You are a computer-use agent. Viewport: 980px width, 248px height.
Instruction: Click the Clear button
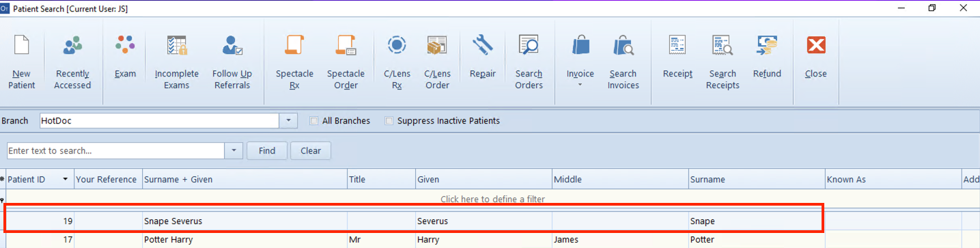(x=311, y=150)
